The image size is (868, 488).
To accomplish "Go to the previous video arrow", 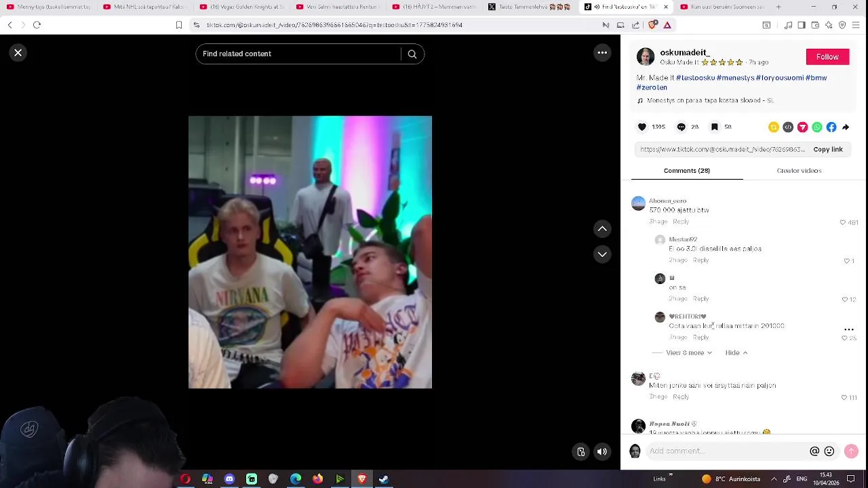I will (x=602, y=229).
